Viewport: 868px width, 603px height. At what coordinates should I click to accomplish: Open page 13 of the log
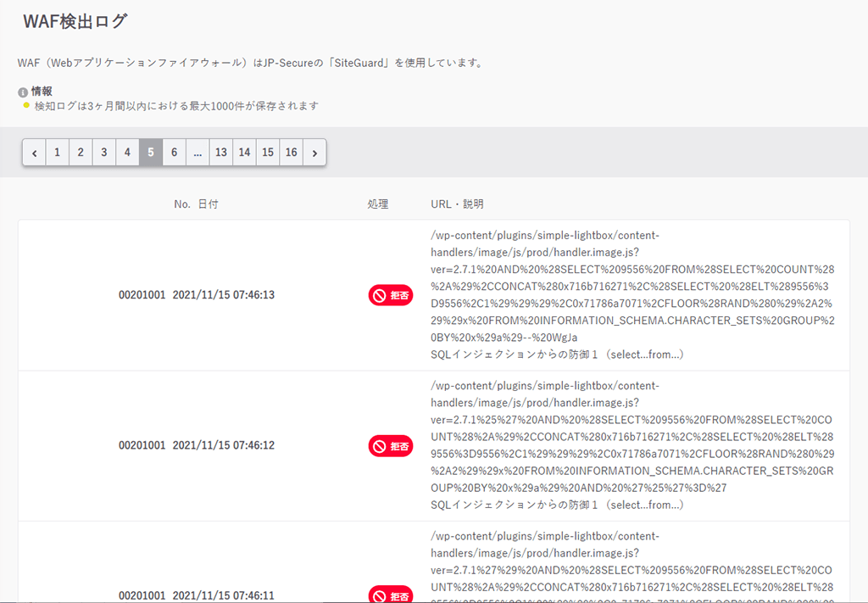point(221,153)
